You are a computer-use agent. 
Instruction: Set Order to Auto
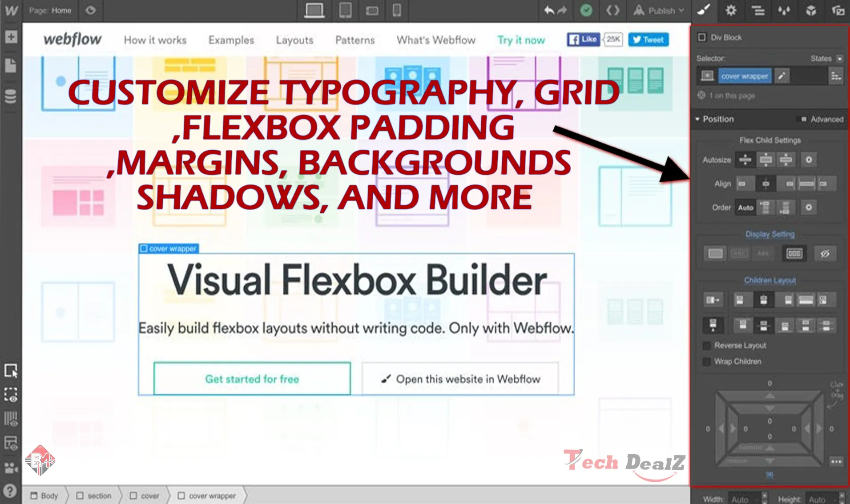click(745, 208)
